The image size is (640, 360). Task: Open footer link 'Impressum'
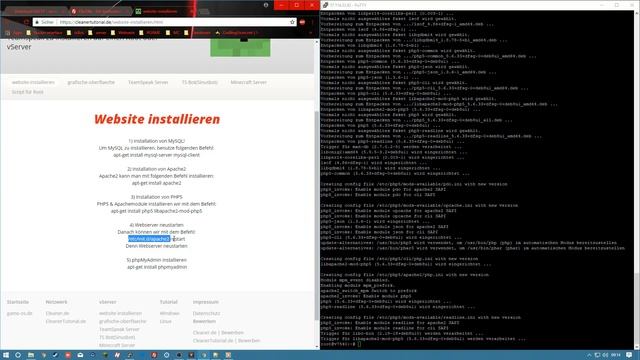click(206, 302)
